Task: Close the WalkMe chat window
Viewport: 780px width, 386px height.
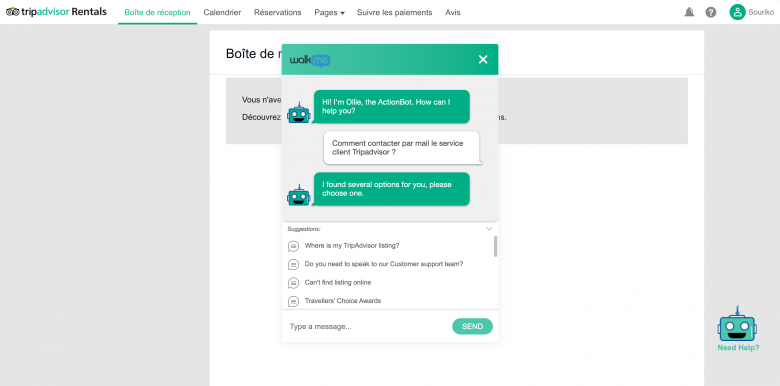Action: (x=483, y=60)
